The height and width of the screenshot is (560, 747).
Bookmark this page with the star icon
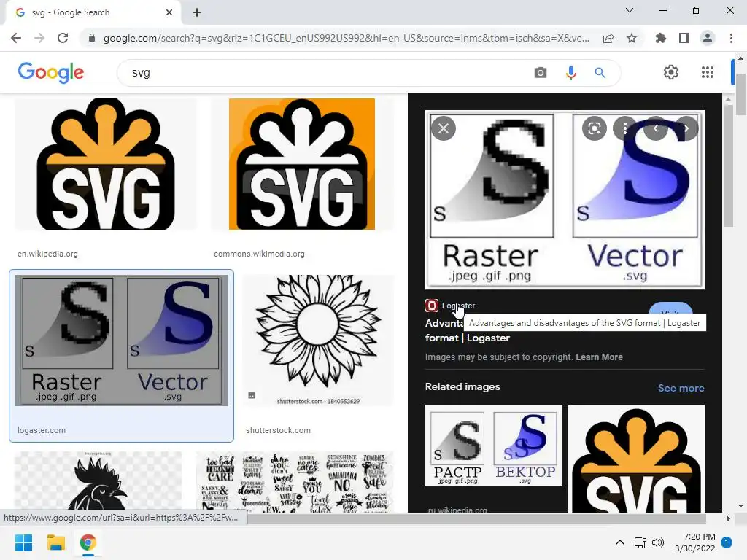click(632, 38)
